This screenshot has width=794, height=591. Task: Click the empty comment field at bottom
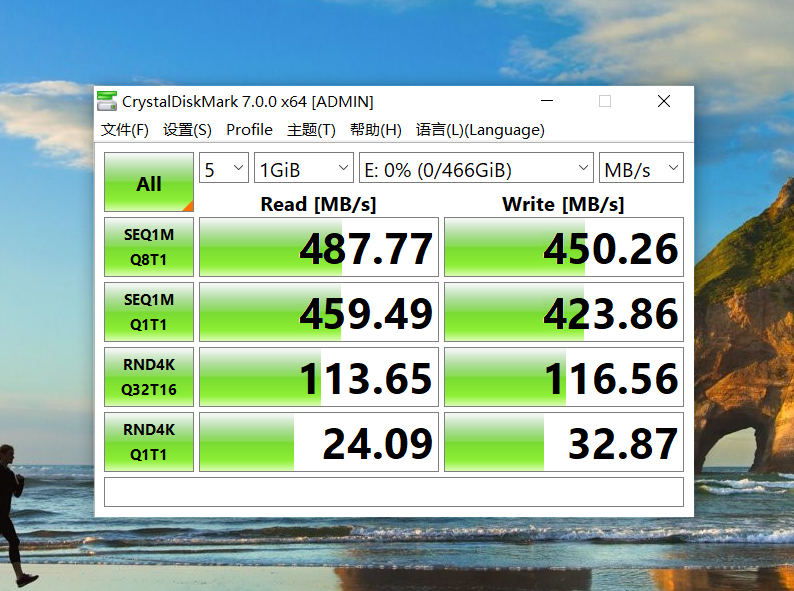394,492
